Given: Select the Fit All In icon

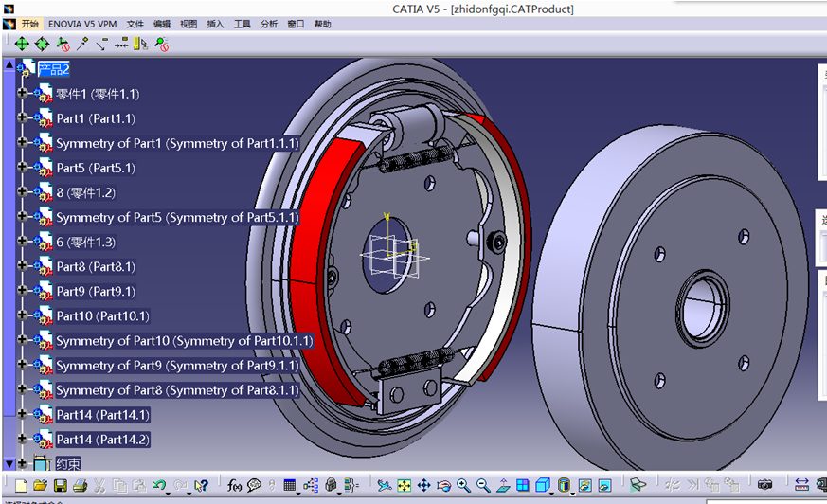Looking at the screenshot, I should (x=404, y=485).
